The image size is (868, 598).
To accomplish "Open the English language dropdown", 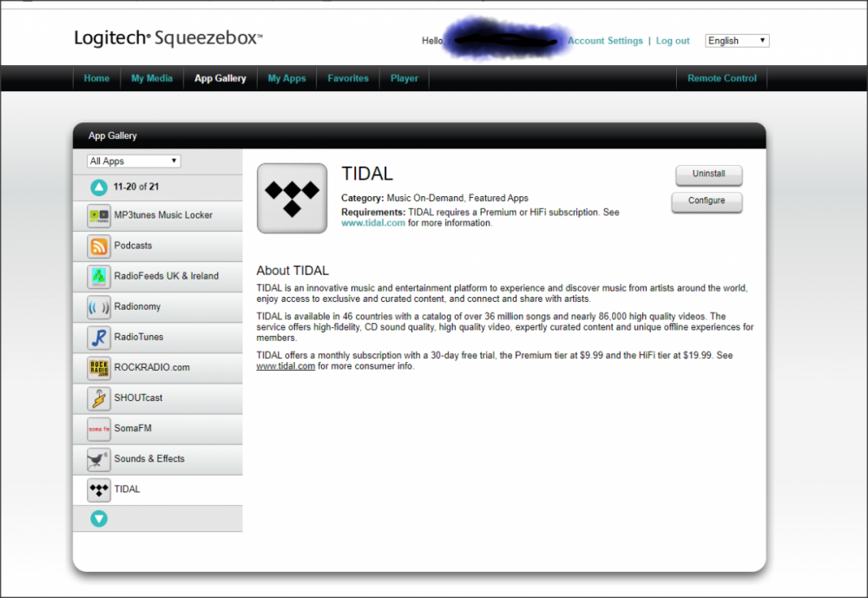I will [x=737, y=41].
